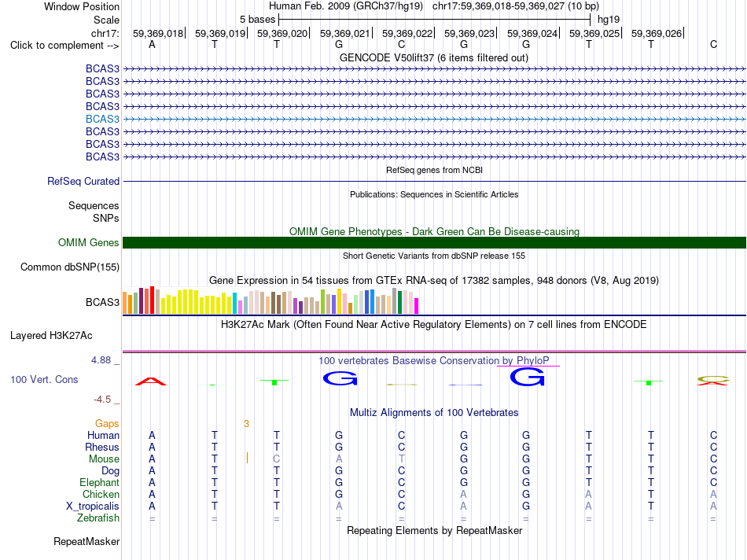
Task: Click 'RefSeq genes from NCBI' track title
Action: 434,170
